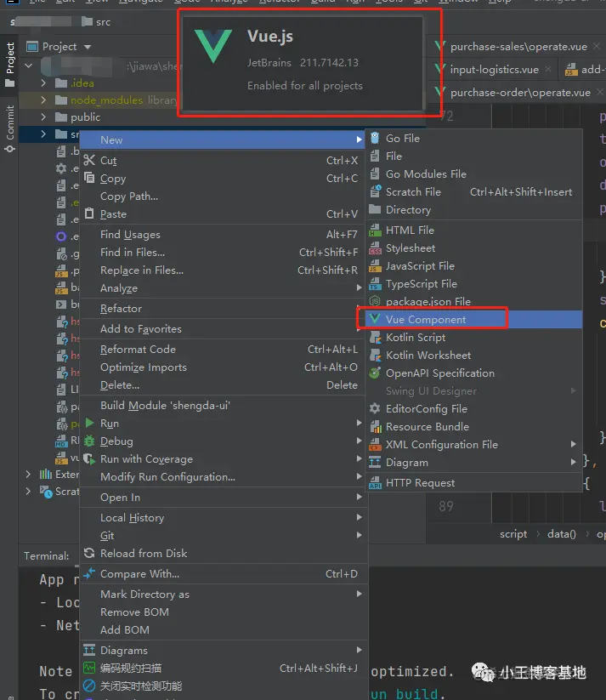Screen dimensions: 606x700
Task: Choose Reformat Code
Action: pyautogui.click(x=224, y=350)
